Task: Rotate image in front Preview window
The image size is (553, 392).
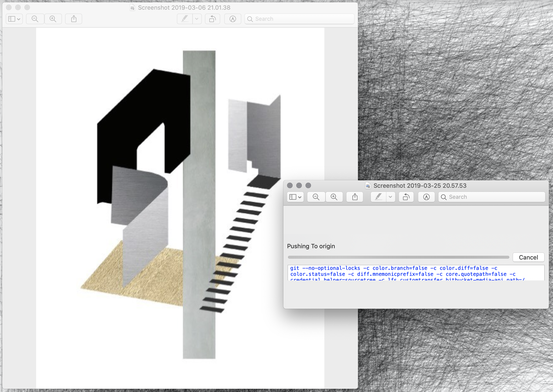Action: (x=406, y=197)
